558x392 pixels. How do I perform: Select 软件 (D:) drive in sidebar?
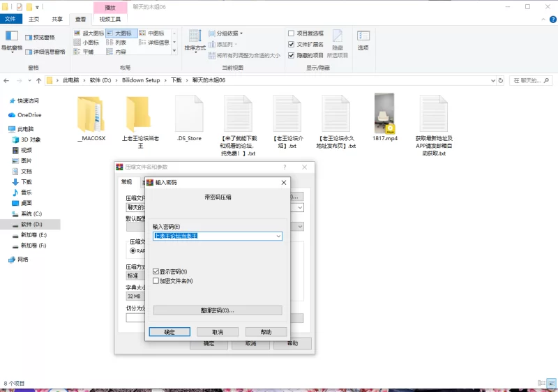[x=31, y=225]
